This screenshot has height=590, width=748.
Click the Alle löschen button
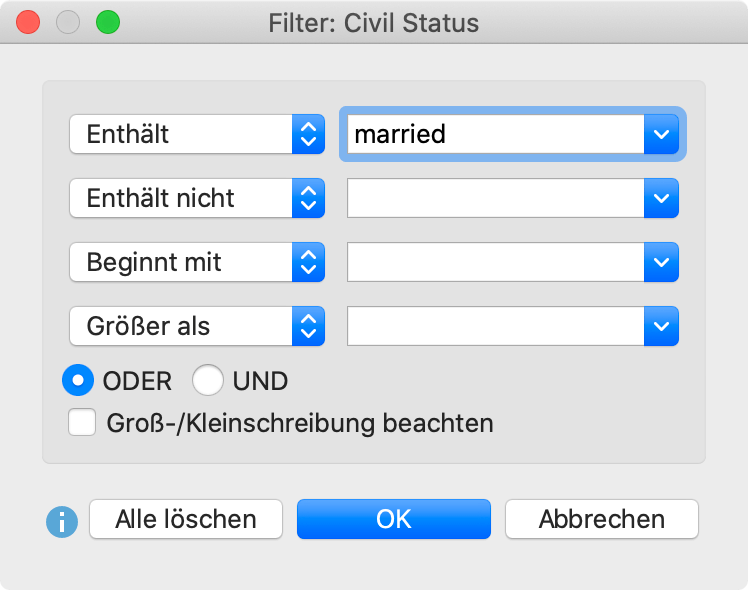click(186, 519)
